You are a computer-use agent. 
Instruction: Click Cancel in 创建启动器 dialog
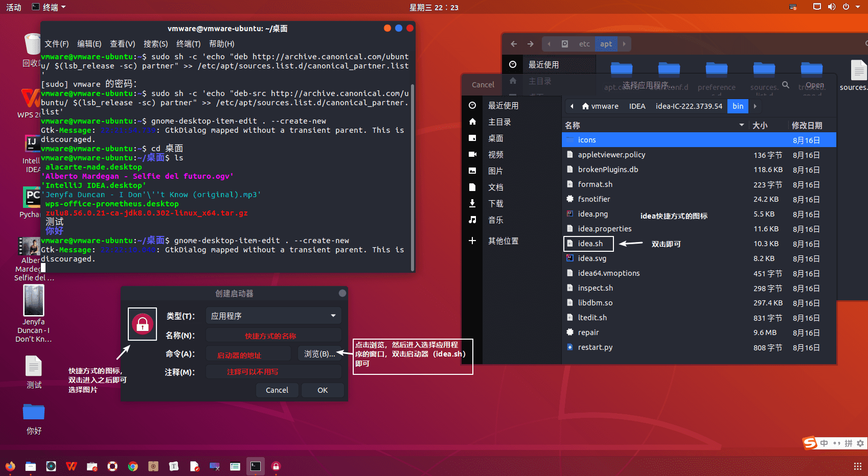[277, 390]
